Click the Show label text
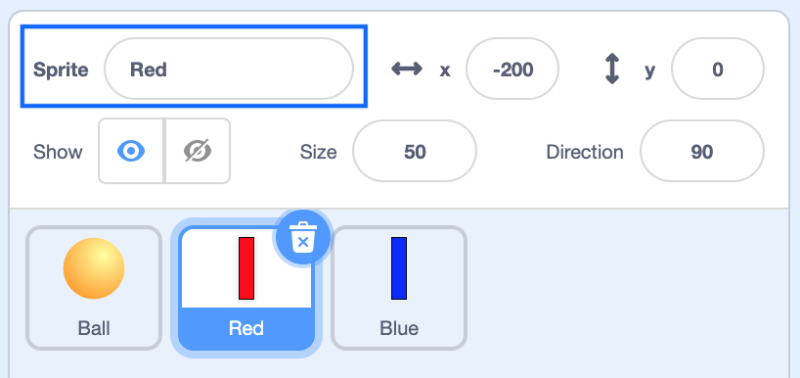This screenshot has width=800, height=378. point(58,152)
